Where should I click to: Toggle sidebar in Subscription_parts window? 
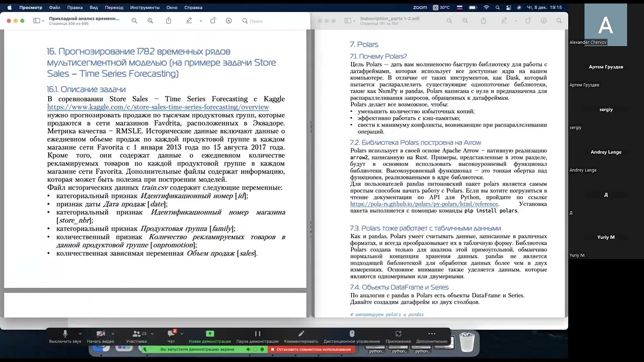point(348,21)
